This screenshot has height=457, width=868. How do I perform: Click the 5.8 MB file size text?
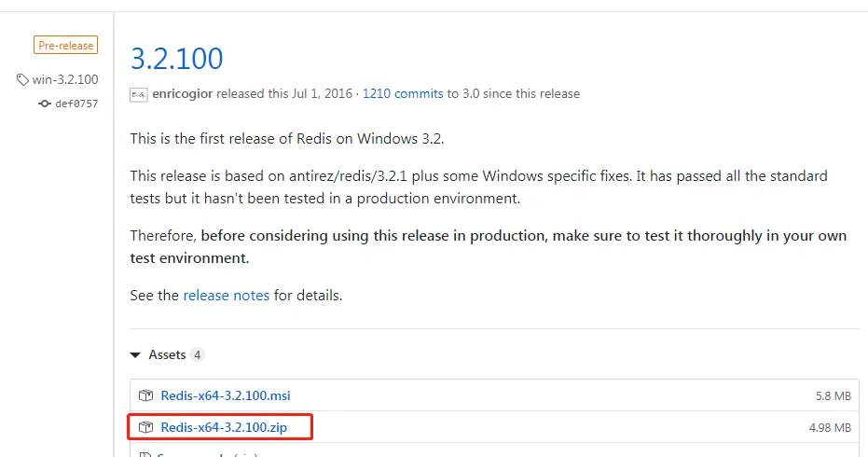click(834, 396)
